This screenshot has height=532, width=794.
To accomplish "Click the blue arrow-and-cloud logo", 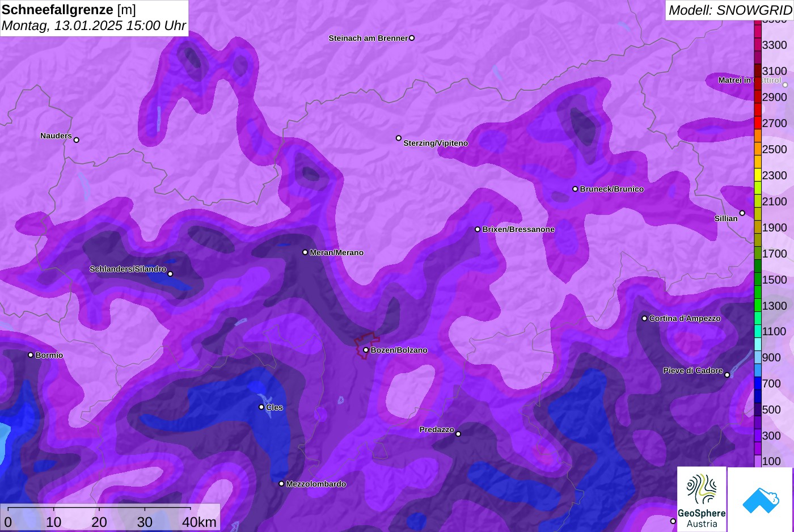I will [x=761, y=499].
